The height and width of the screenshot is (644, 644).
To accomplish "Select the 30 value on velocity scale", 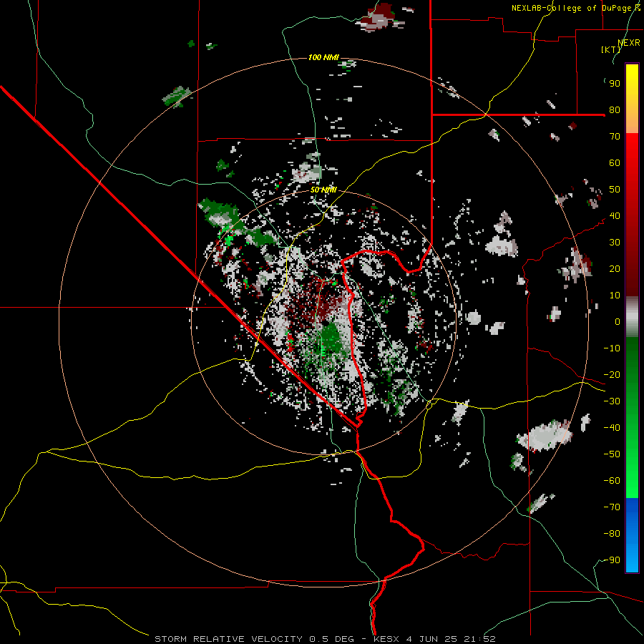I will point(615,243).
